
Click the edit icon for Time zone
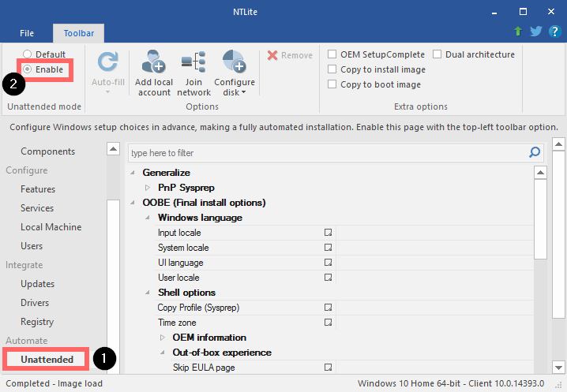[x=328, y=323]
